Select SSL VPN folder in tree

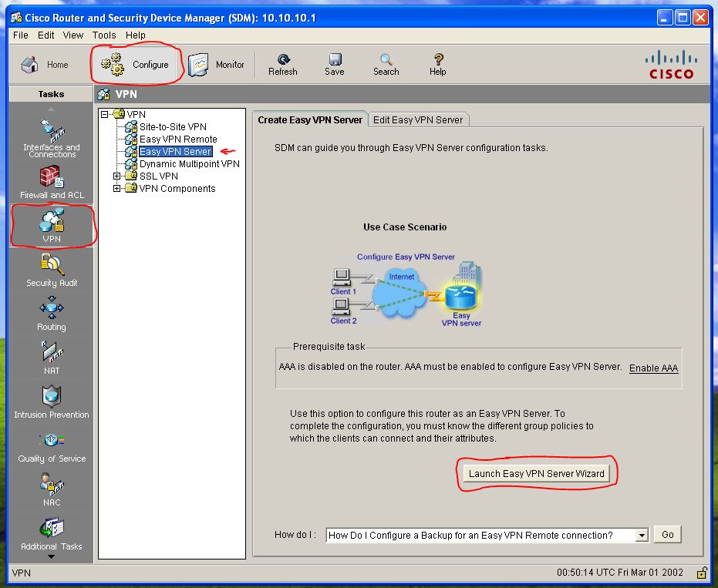pyautogui.click(x=158, y=176)
